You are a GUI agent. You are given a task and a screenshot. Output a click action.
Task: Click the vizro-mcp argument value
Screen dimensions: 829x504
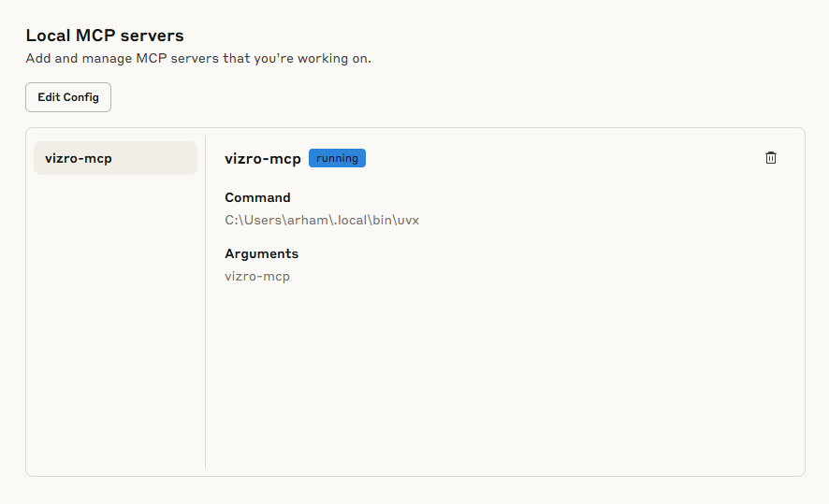point(257,276)
